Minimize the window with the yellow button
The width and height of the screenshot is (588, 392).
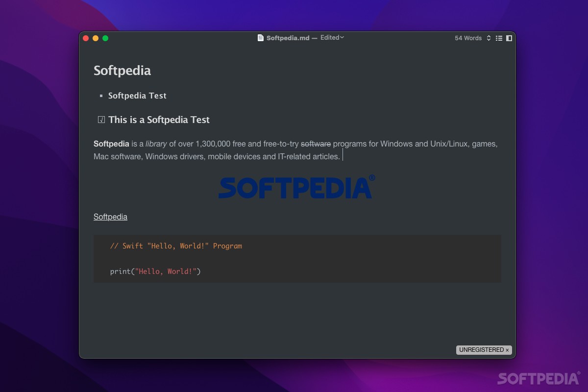[x=96, y=38]
